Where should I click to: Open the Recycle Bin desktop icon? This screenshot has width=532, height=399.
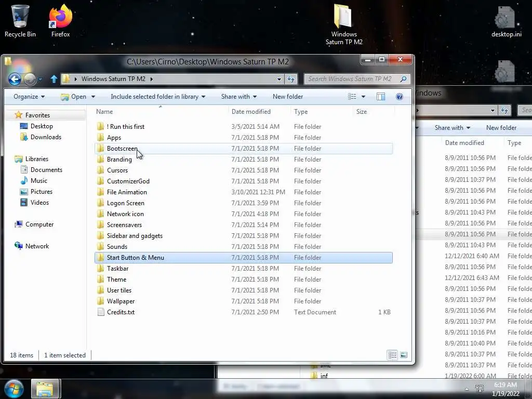(20, 21)
